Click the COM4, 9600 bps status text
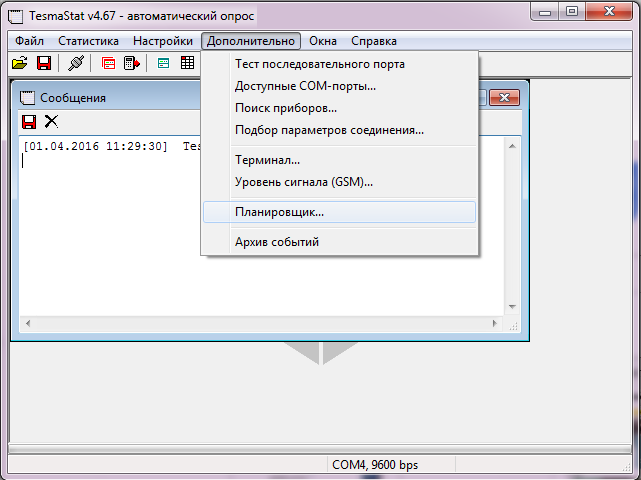 375,465
